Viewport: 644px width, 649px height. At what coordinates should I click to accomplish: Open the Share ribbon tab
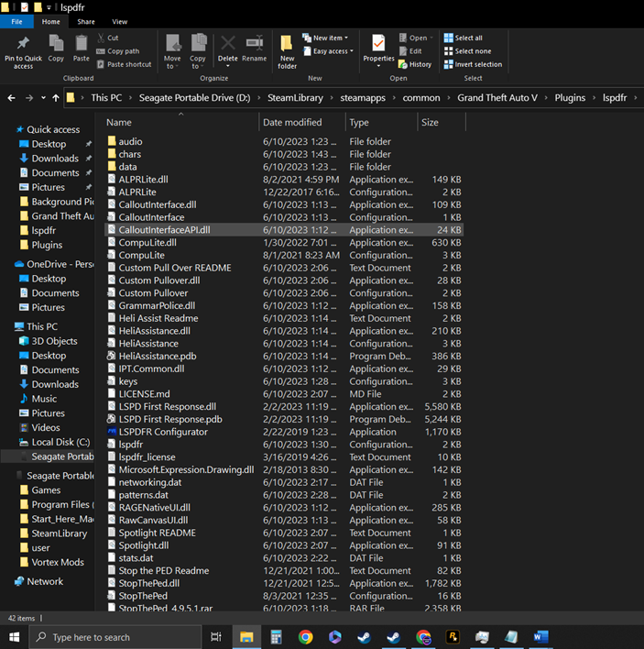[x=86, y=21]
